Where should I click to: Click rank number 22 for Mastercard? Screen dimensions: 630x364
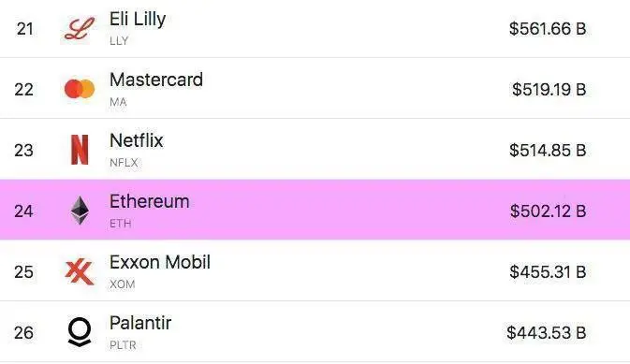[x=23, y=90]
